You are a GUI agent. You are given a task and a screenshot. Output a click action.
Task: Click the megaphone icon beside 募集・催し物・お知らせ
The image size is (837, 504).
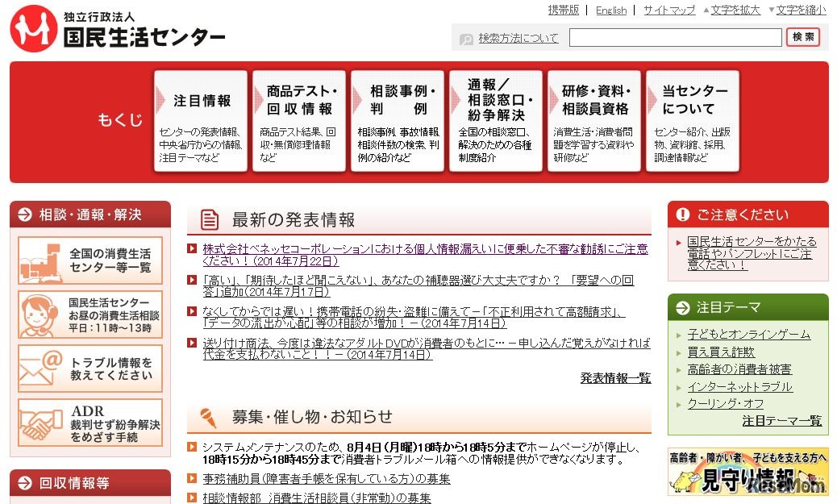click(x=208, y=414)
